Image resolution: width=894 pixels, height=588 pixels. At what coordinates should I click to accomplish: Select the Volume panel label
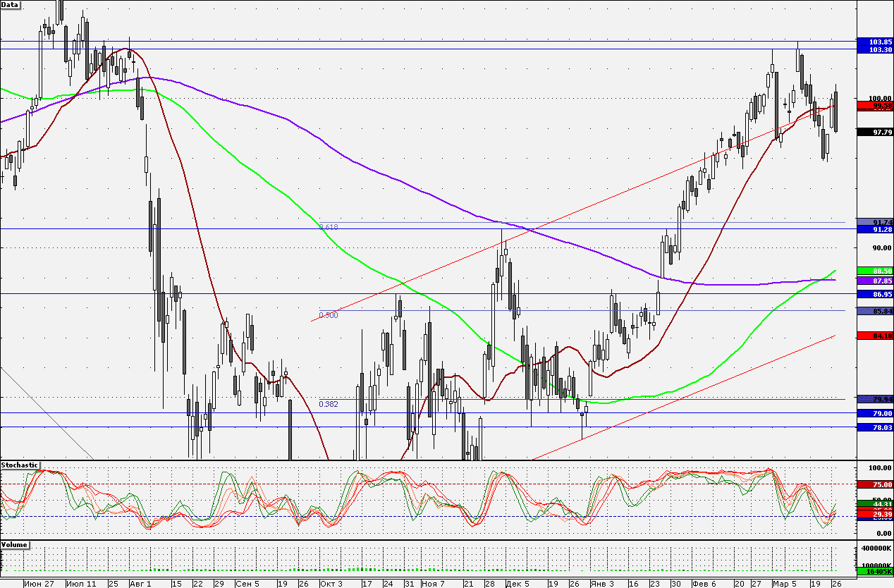(x=14, y=545)
